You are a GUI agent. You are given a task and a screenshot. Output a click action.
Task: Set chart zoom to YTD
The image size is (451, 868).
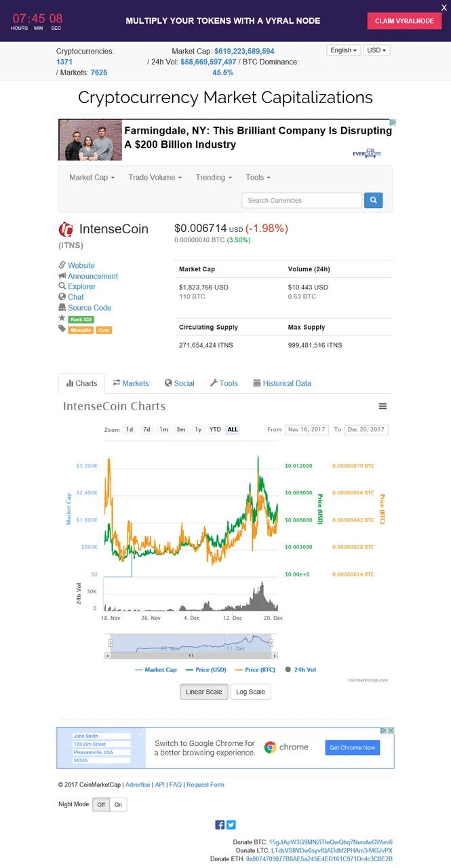point(215,429)
